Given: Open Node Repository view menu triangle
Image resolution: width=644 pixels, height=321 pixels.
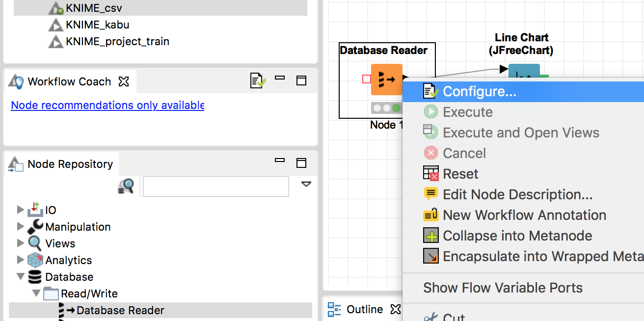Looking at the screenshot, I should click(306, 184).
